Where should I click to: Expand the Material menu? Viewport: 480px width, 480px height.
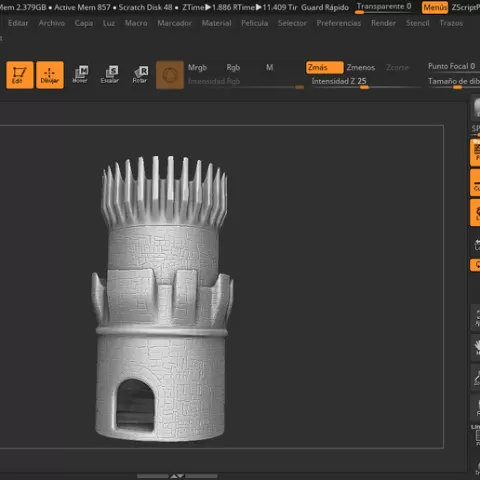(216, 23)
